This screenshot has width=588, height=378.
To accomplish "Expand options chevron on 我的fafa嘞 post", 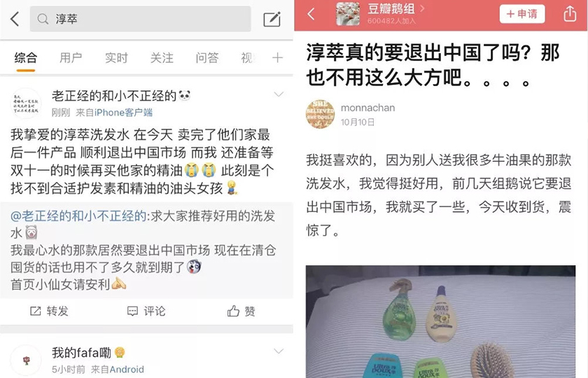I will click(279, 351).
